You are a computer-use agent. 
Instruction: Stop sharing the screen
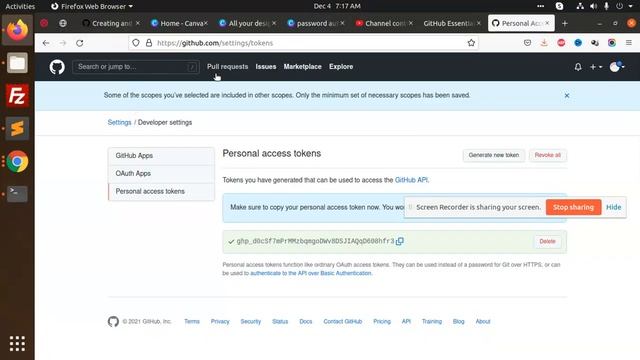point(573,207)
